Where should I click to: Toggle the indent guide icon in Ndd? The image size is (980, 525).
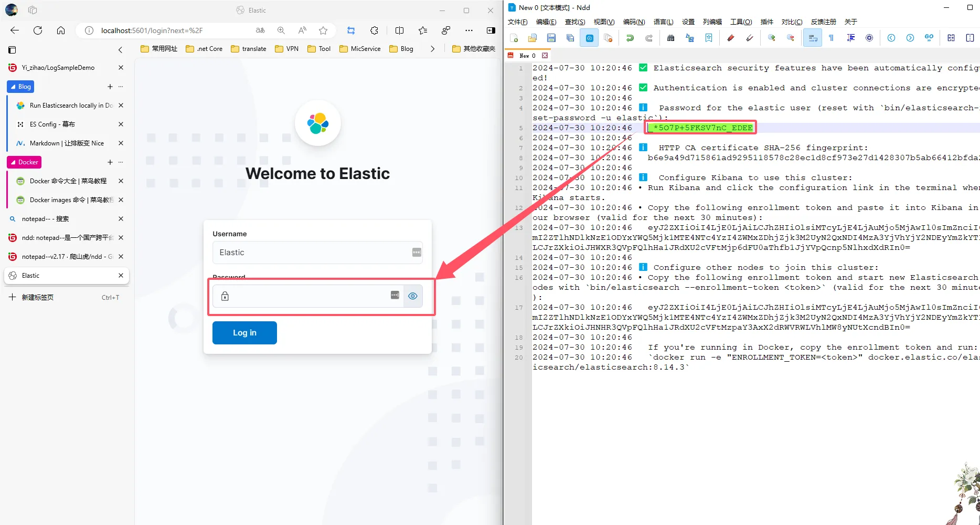[x=850, y=38]
